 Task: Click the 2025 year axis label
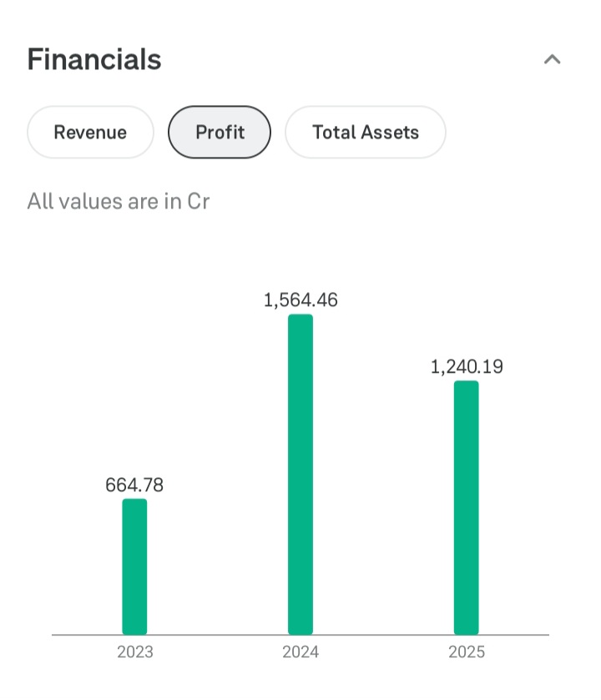click(467, 652)
